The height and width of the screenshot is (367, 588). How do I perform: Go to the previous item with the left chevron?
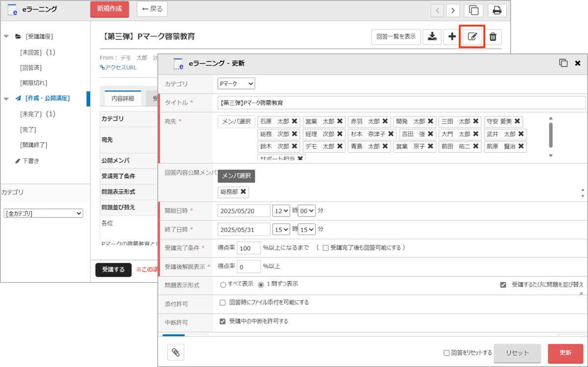[438, 10]
